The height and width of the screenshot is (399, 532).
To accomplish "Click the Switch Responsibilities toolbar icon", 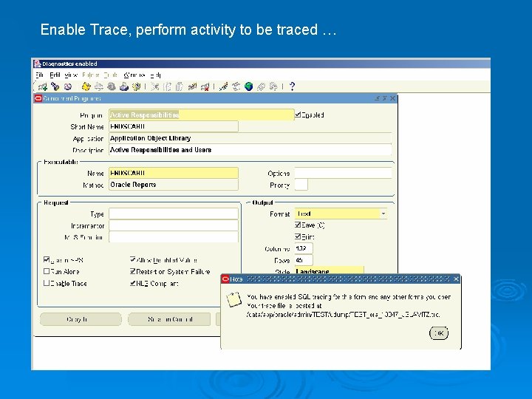I will click(x=112, y=87).
